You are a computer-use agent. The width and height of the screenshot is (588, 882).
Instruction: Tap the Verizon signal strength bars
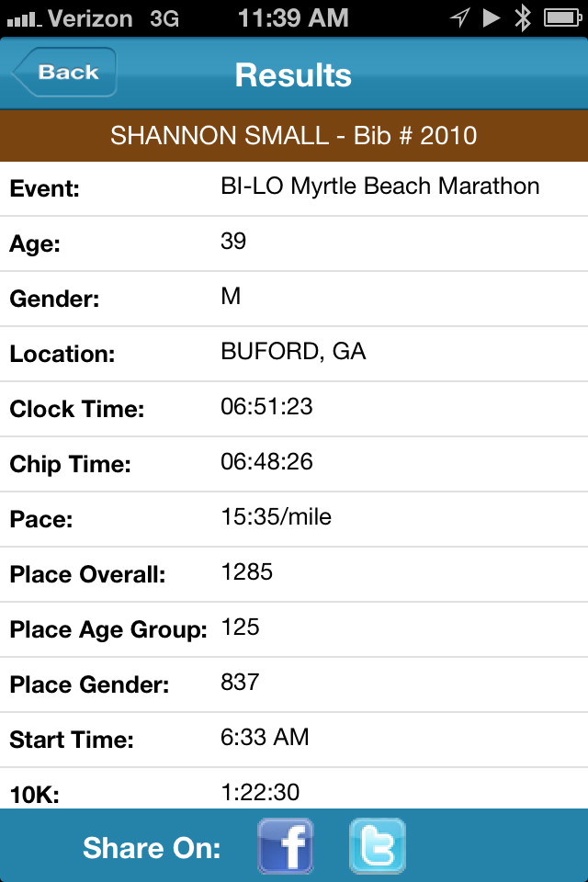tap(24, 20)
